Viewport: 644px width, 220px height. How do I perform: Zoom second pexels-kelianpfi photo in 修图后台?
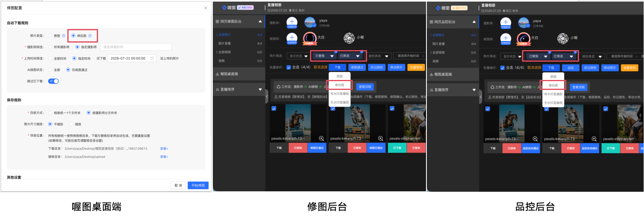click(x=381, y=138)
